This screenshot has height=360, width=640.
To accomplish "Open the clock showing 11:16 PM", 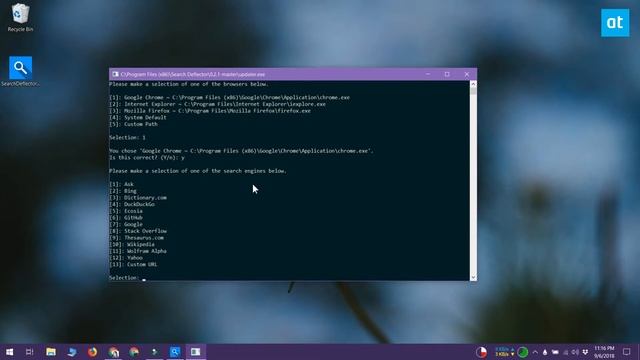I will pos(604,352).
